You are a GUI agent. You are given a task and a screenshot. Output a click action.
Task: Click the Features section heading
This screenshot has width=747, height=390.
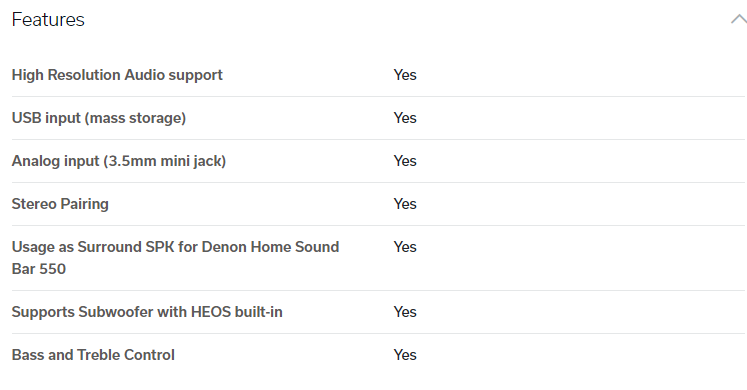pyautogui.click(x=48, y=20)
